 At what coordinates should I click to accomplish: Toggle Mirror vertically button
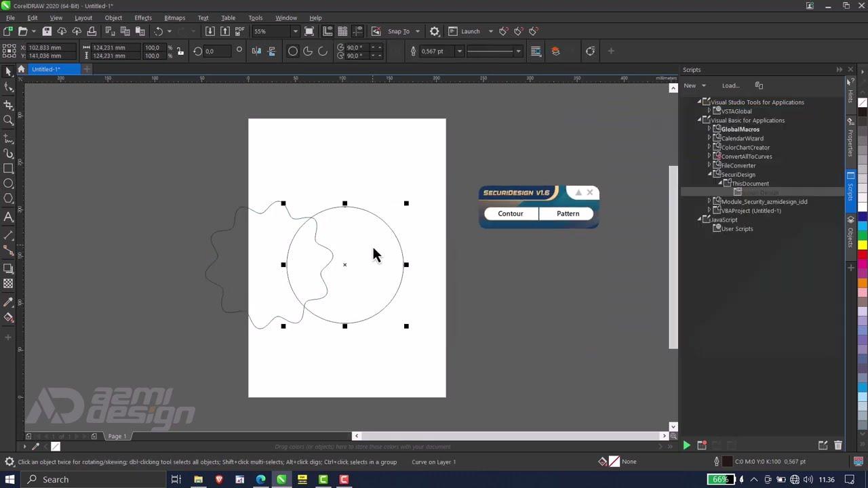271,51
